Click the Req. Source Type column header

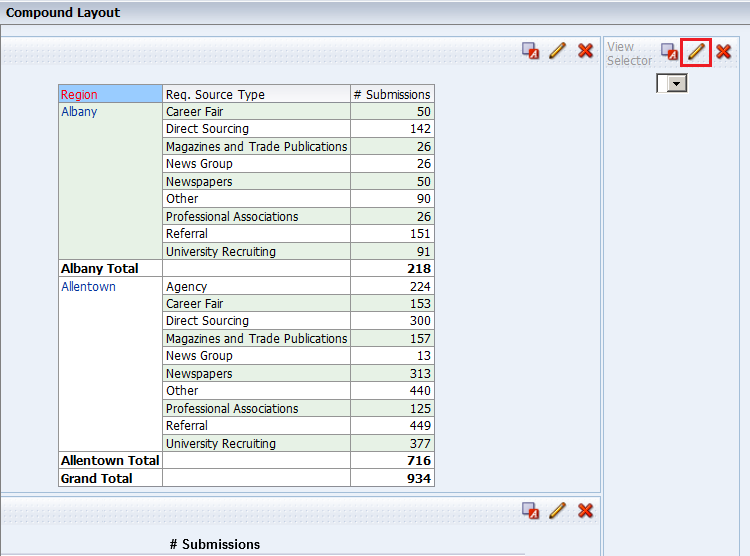(x=215, y=95)
